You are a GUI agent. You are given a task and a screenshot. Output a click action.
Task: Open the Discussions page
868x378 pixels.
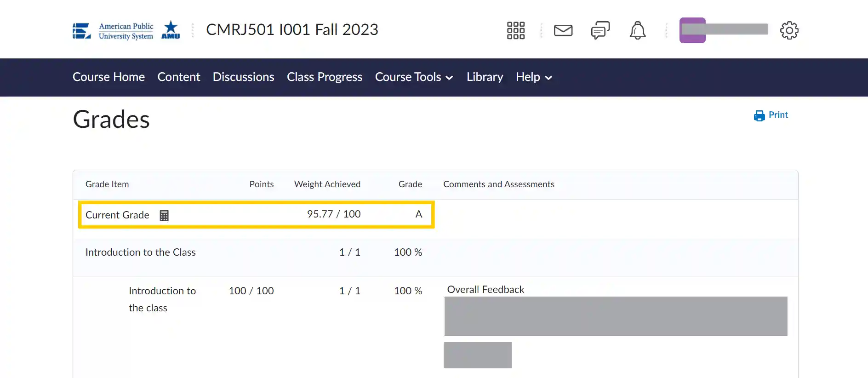[x=243, y=77]
